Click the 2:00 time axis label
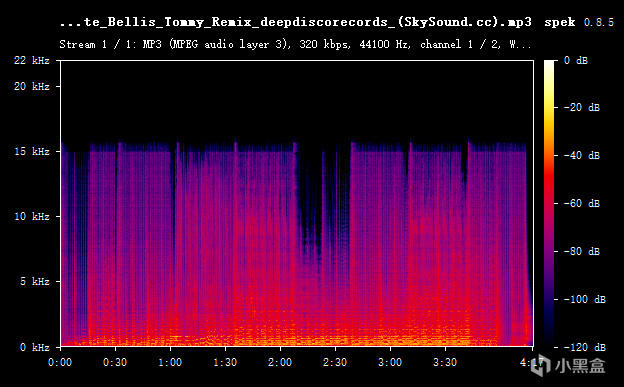The image size is (624, 387). click(280, 362)
